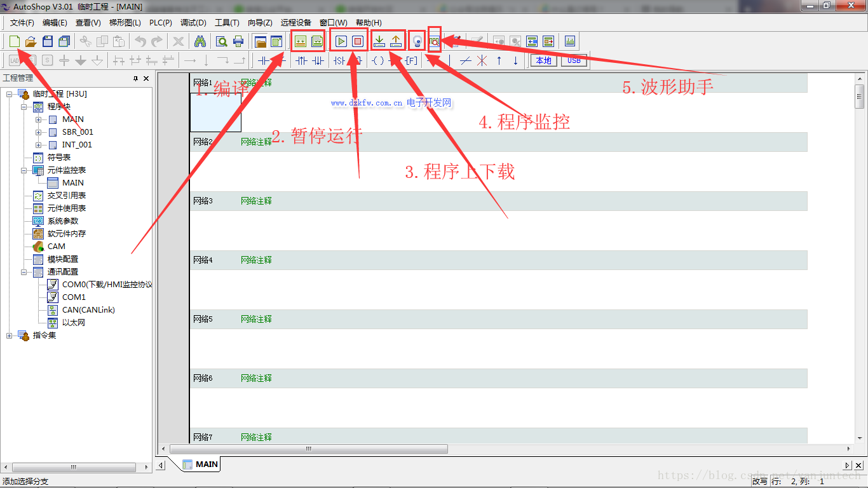Click the Save icon in toolbar

click(47, 42)
